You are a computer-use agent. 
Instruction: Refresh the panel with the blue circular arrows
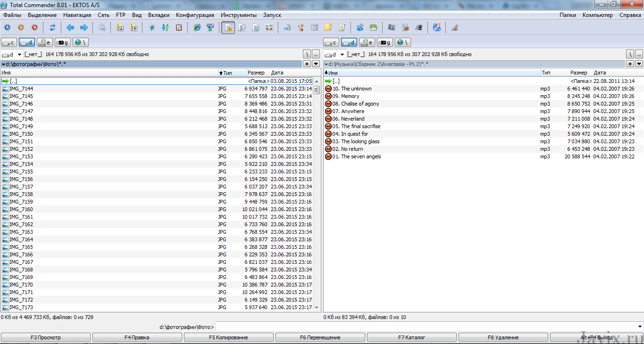click(52, 27)
